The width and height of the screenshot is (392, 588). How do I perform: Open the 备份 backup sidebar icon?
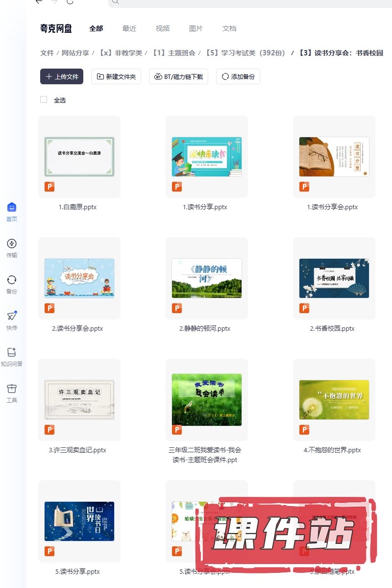click(x=12, y=280)
